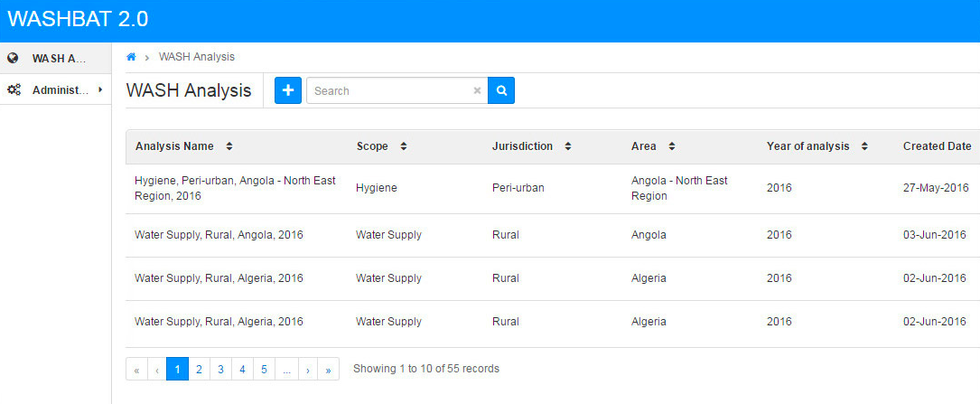Click the globe icon in sidebar

click(x=14, y=58)
